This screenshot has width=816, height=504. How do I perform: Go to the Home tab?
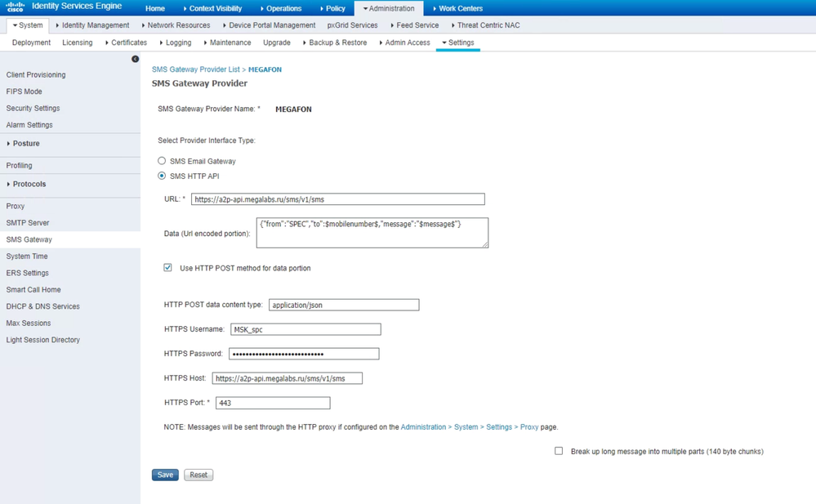155,8
